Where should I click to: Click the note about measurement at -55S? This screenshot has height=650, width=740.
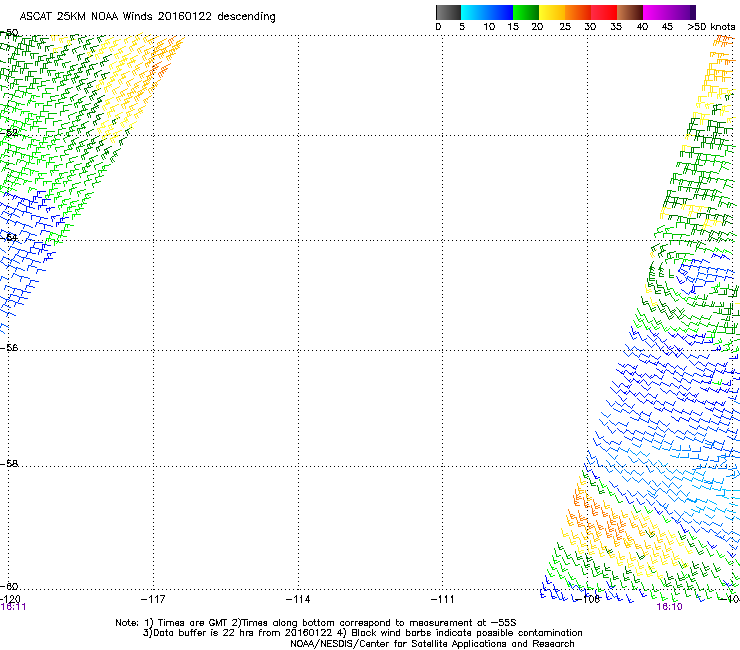(374, 623)
